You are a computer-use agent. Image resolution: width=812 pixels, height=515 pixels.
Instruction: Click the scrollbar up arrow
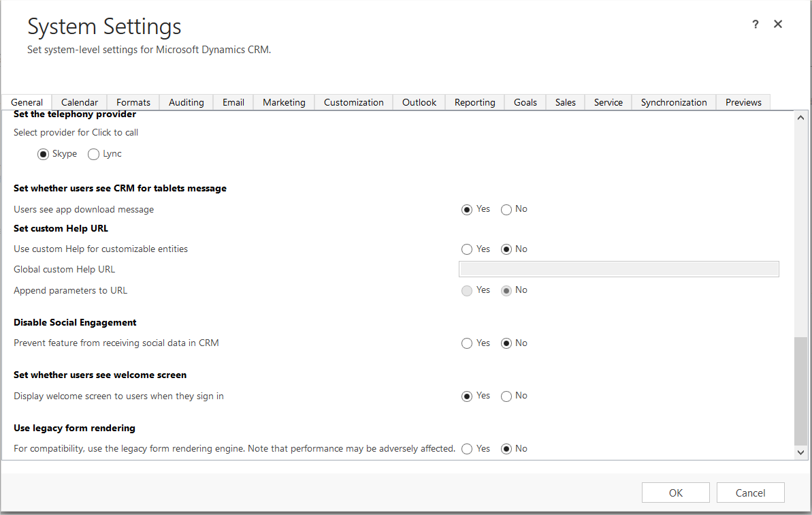click(801, 116)
